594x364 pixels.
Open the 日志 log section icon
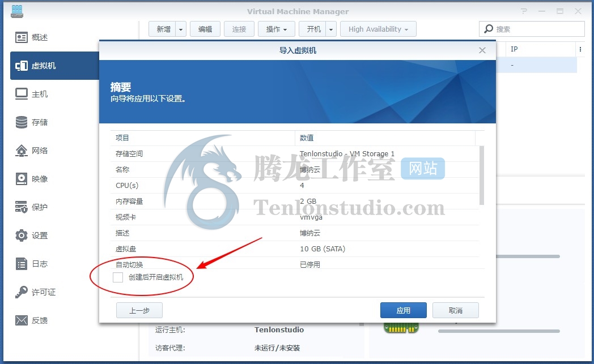click(x=22, y=264)
